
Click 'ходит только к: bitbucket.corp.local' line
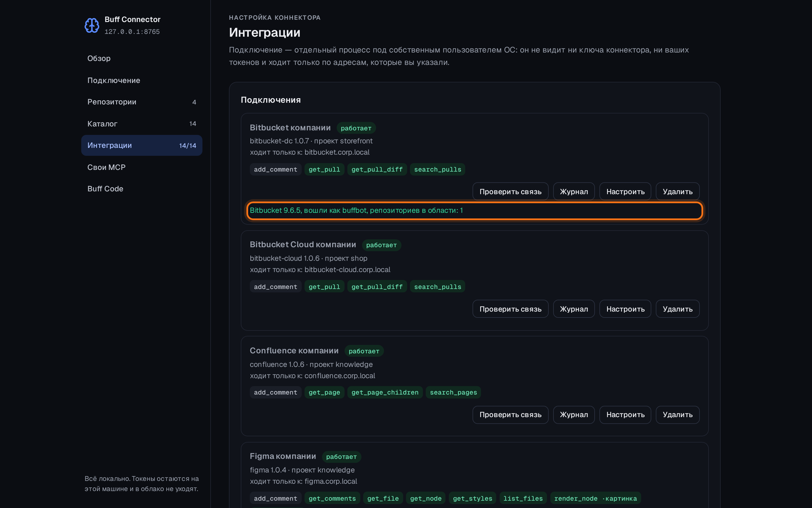click(309, 152)
